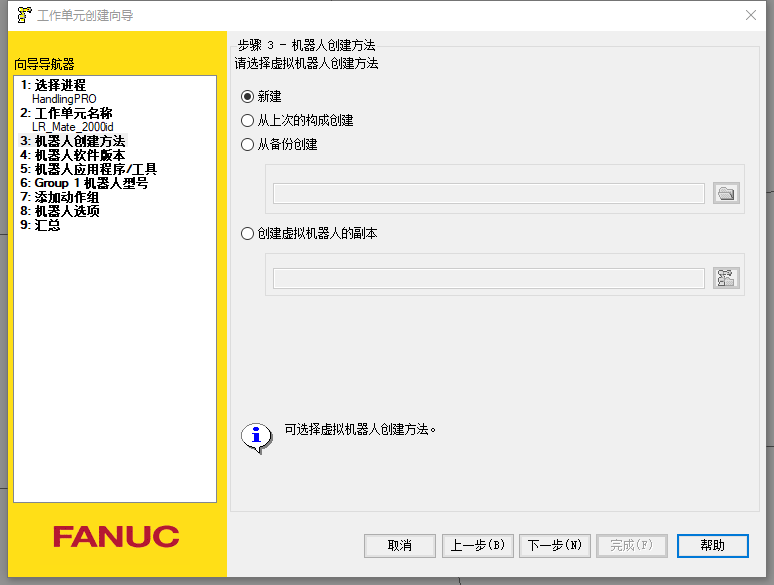Click the backup folder browse icon
Screen dimensions: 774x585
pos(726,193)
